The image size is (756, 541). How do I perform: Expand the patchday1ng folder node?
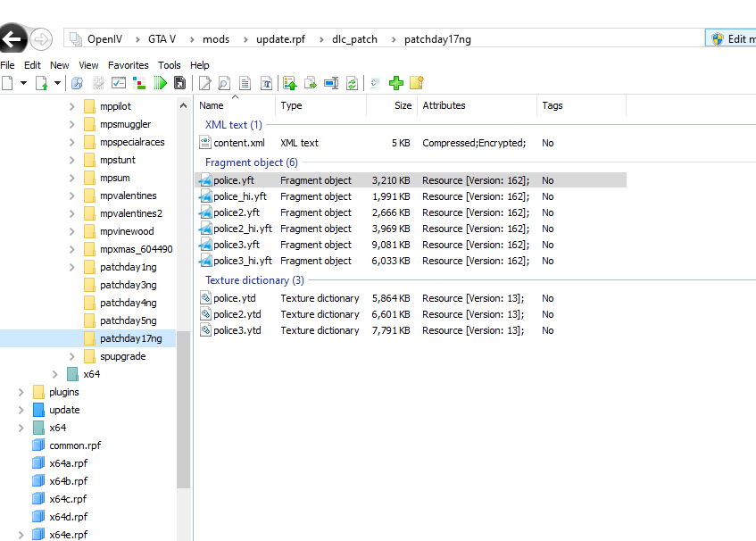[x=72, y=267]
